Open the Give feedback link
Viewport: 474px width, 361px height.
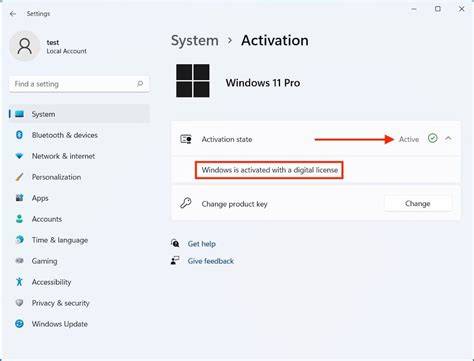coord(211,261)
